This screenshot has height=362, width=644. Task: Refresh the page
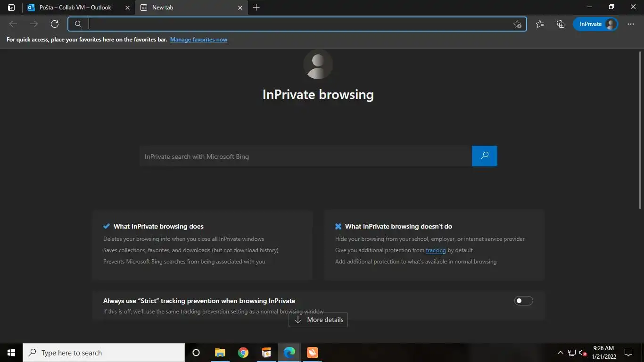click(55, 24)
